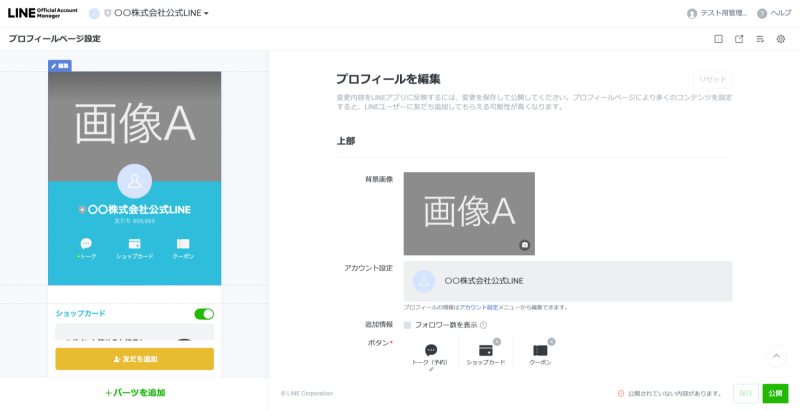
Task: Remove the クーポン button with its X icon
Action: click(x=551, y=342)
